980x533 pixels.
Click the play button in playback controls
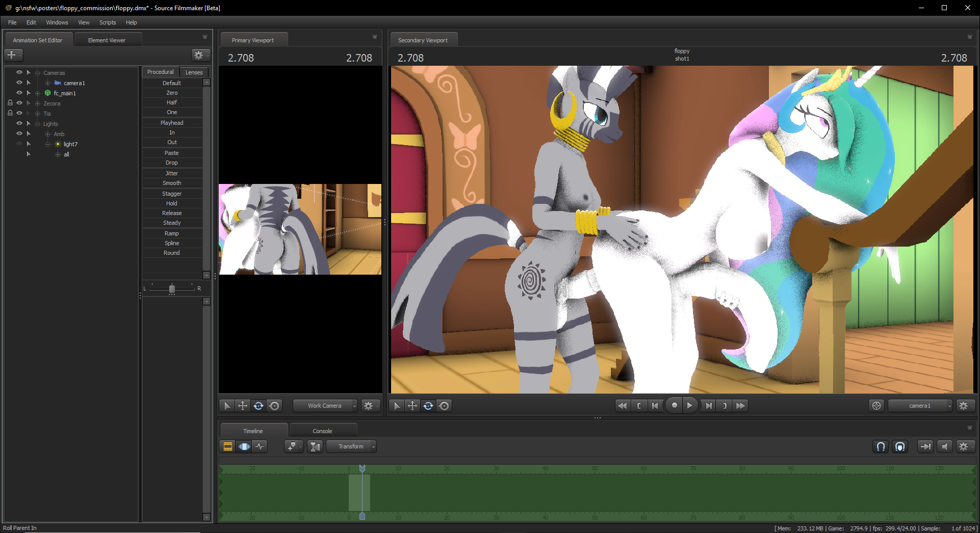689,406
